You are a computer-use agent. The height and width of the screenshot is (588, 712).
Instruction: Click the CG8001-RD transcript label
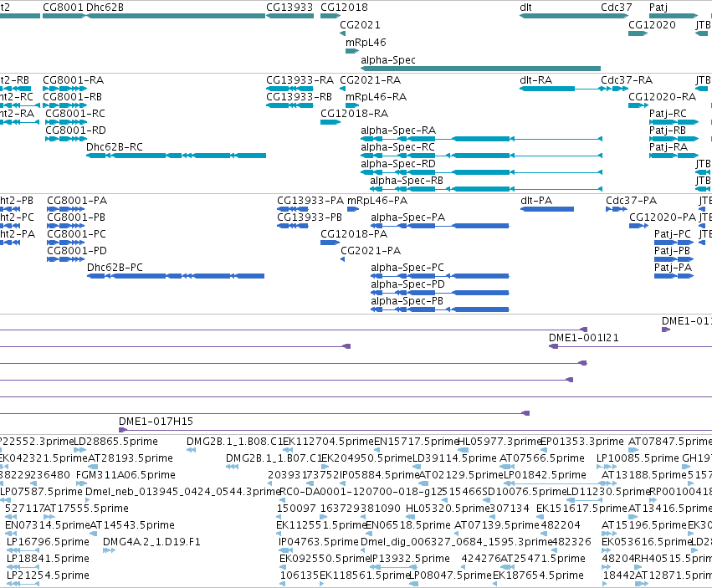(75, 130)
